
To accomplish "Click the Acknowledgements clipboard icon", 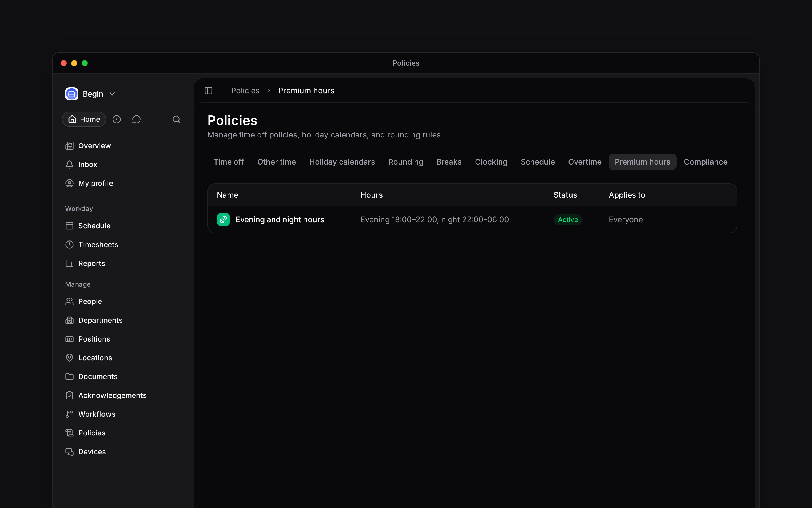I will pyautogui.click(x=70, y=395).
